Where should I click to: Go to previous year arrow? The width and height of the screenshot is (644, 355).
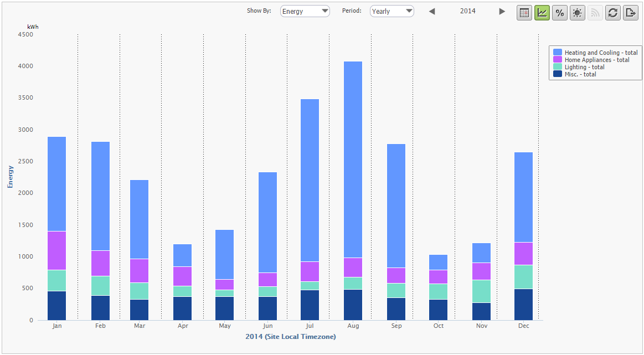pyautogui.click(x=432, y=12)
